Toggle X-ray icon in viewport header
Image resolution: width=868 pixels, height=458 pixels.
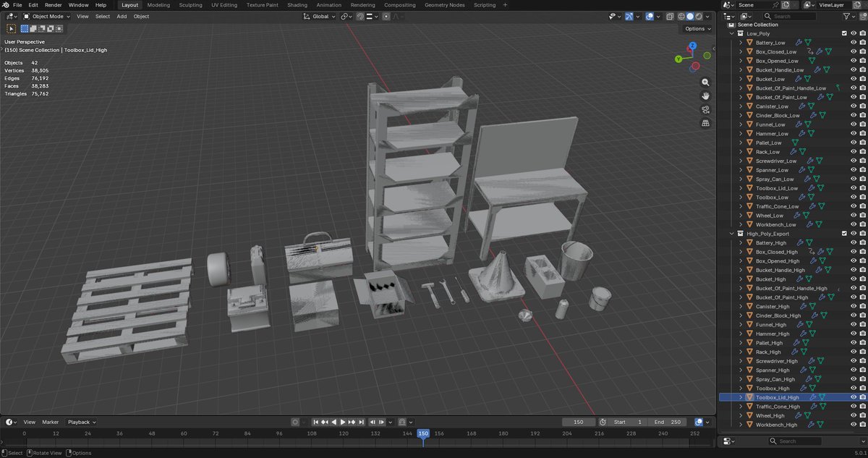point(668,16)
